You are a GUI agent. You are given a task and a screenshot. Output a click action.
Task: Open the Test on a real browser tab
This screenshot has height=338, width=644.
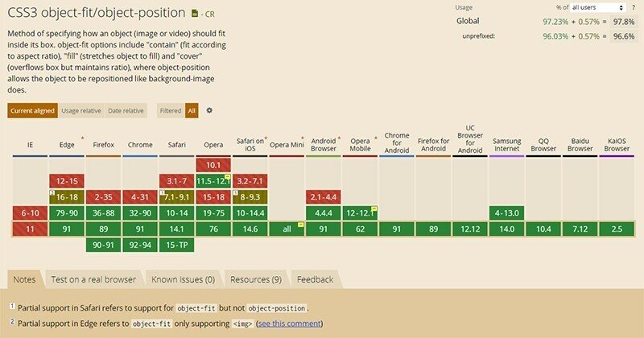[94, 279]
